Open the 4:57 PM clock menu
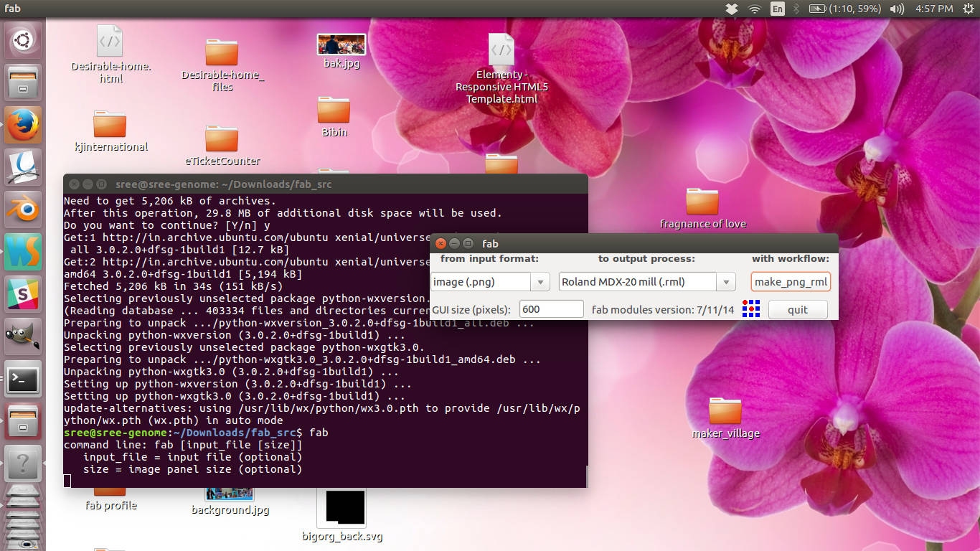The height and width of the screenshot is (551, 980). coord(934,9)
